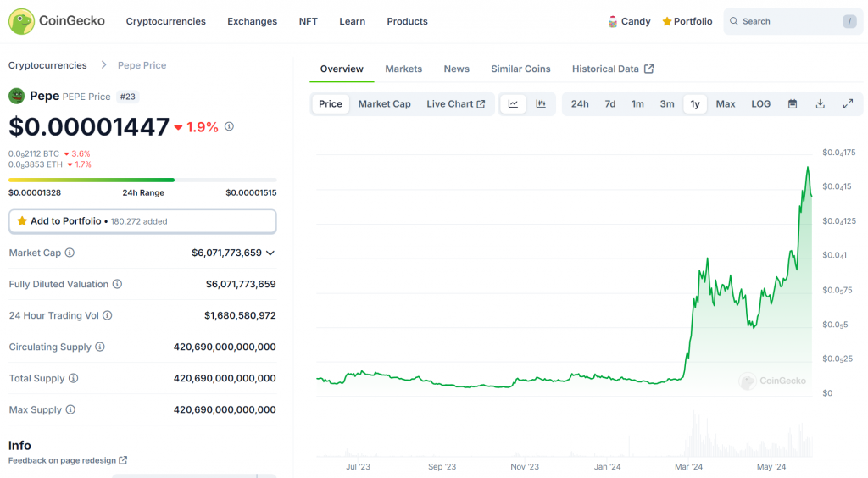Open the calendar date range picker

click(793, 104)
